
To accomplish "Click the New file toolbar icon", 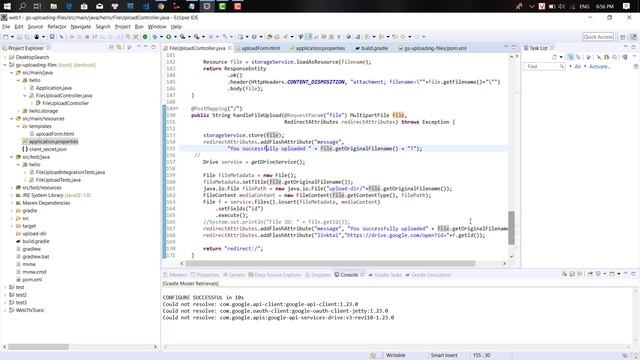I will click(x=5, y=37).
